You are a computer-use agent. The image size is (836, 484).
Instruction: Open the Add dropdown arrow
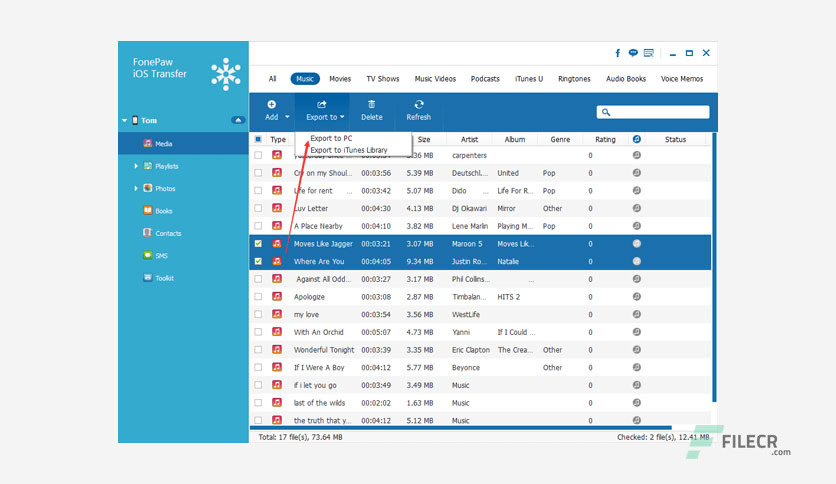(x=287, y=117)
